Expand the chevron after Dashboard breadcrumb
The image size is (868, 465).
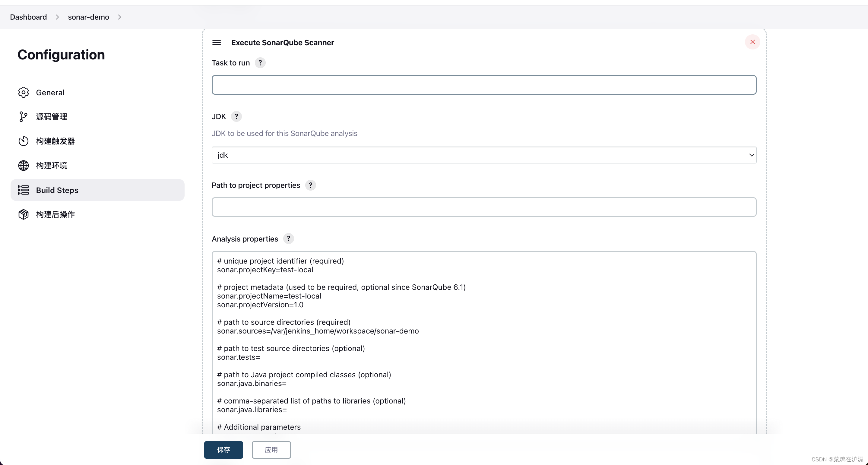click(x=57, y=17)
